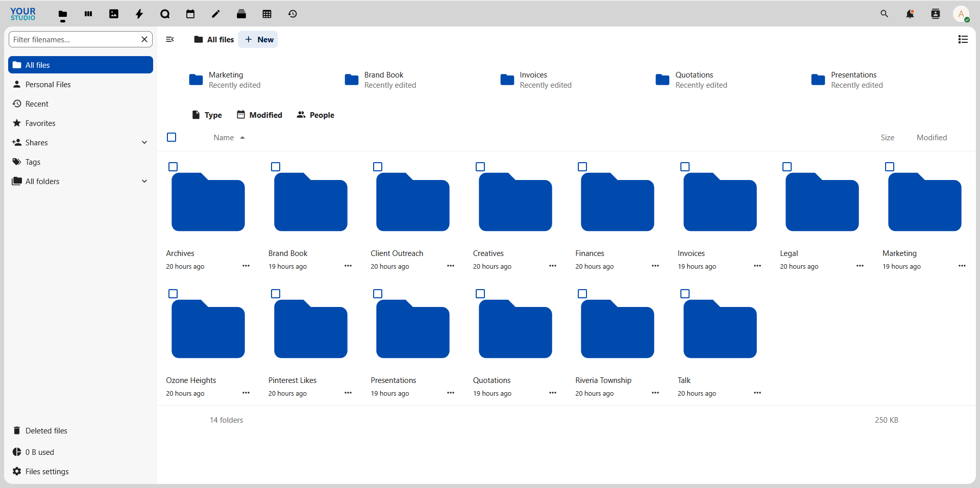The height and width of the screenshot is (488, 980).
Task: Open the Photos app icon
Action: [114, 14]
